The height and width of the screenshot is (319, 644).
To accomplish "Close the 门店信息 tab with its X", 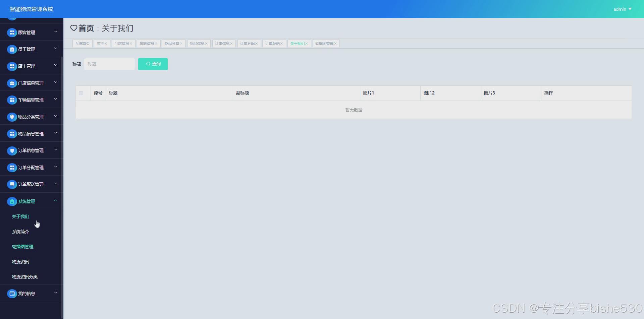I will (131, 44).
